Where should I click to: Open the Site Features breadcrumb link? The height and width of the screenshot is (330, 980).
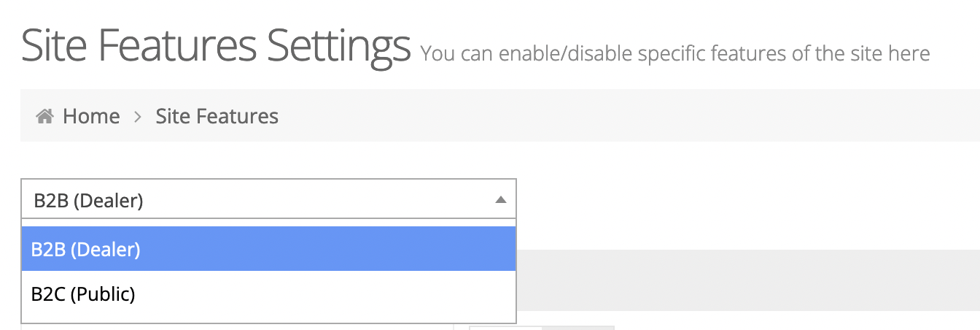pyautogui.click(x=217, y=116)
